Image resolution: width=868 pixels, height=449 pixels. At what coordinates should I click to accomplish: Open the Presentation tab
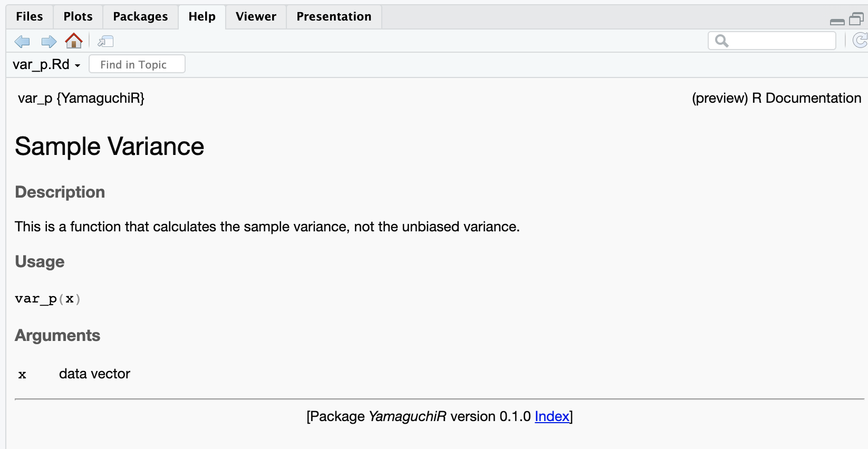(x=334, y=17)
